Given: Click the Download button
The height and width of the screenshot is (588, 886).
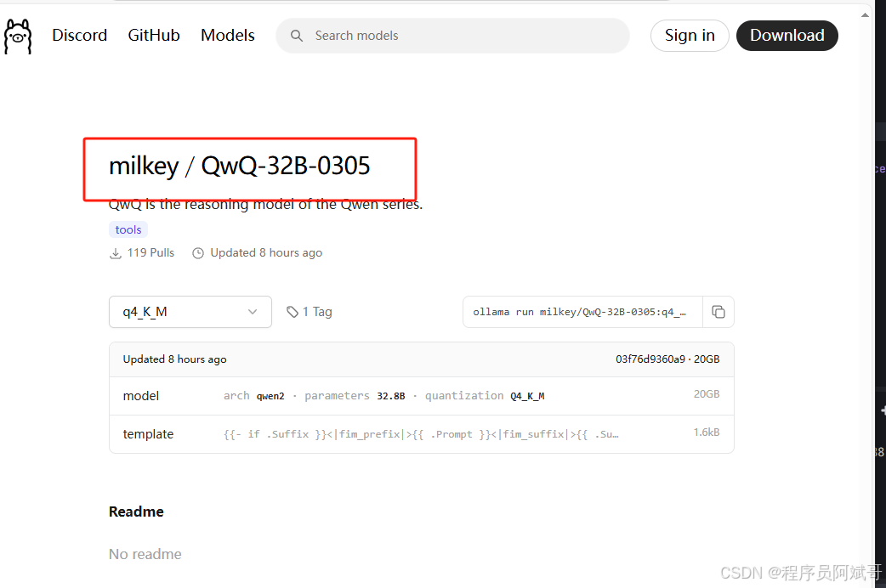Looking at the screenshot, I should [x=787, y=36].
